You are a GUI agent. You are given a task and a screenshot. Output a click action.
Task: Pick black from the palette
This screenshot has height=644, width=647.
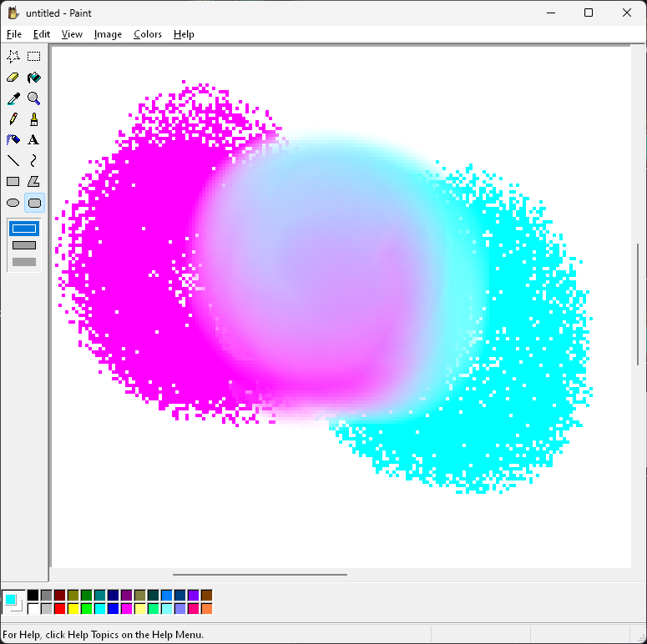(33, 595)
